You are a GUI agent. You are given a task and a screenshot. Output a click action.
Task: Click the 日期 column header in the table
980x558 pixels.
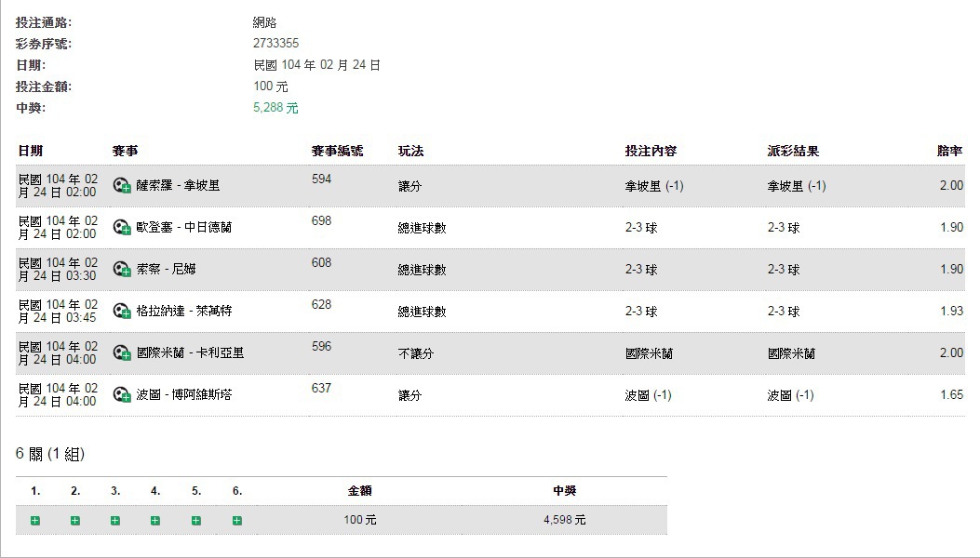(30, 151)
